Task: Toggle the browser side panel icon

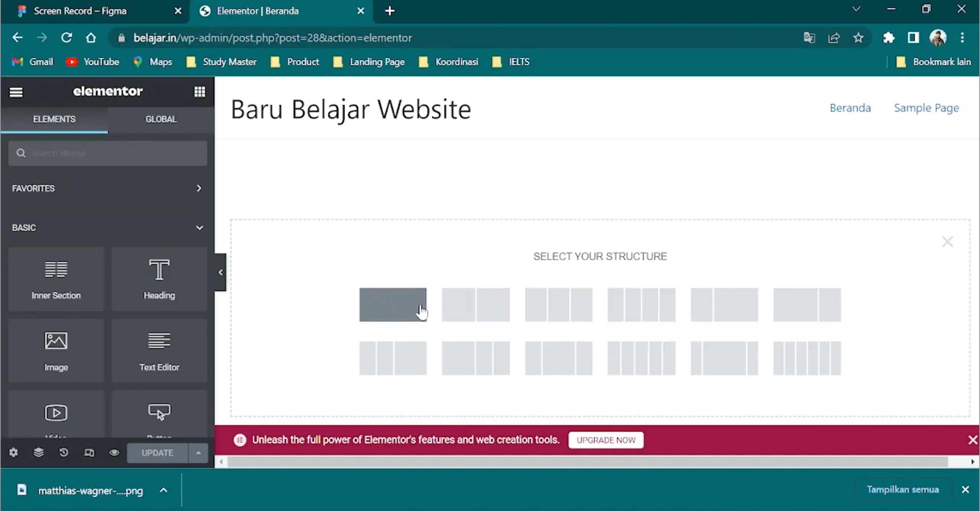Action: tap(913, 38)
